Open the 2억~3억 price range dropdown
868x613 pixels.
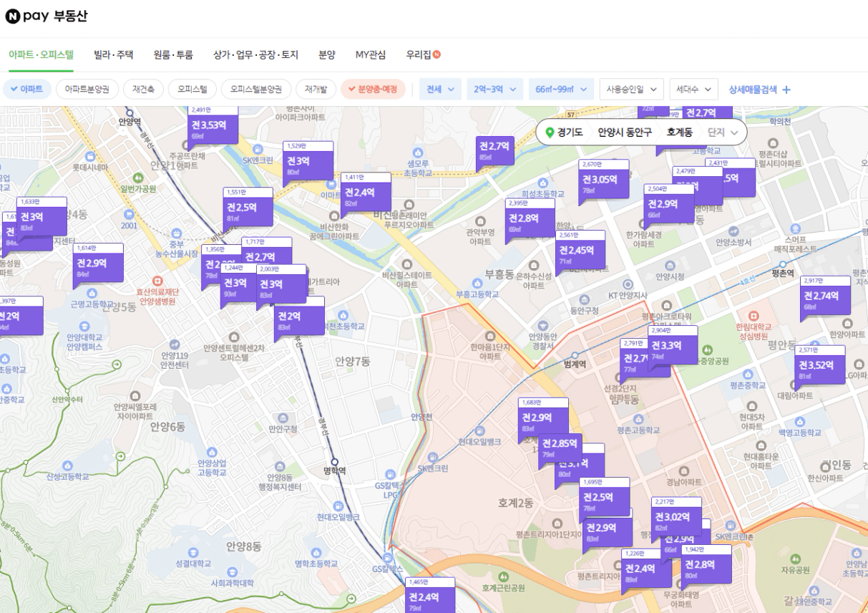coord(494,90)
